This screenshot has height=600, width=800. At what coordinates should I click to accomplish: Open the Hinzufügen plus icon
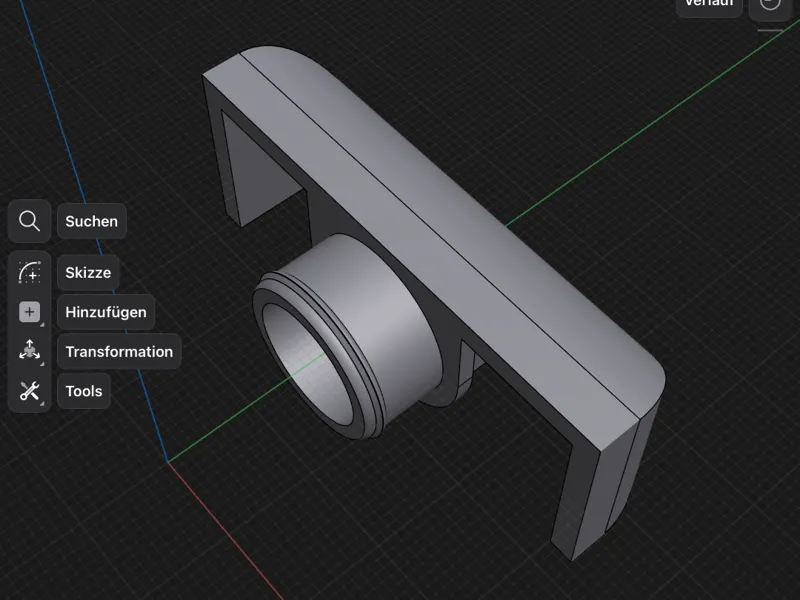pyautogui.click(x=29, y=312)
